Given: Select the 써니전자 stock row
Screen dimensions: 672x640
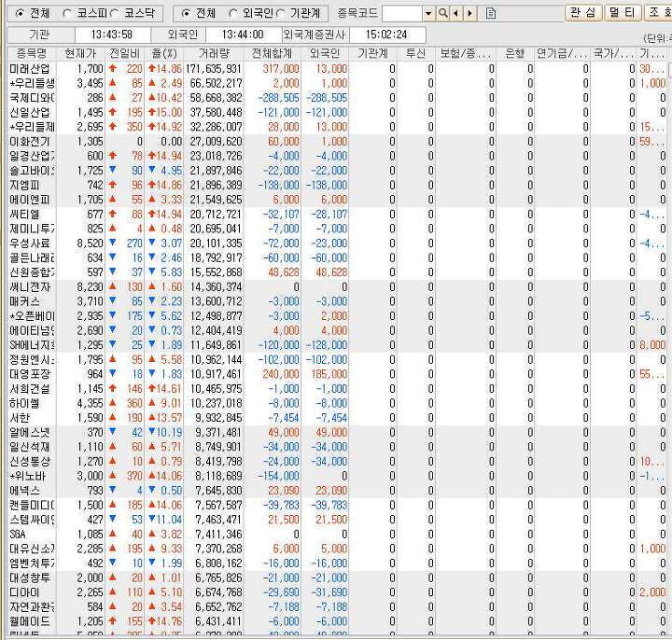Looking at the screenshot, I should 337,287.
